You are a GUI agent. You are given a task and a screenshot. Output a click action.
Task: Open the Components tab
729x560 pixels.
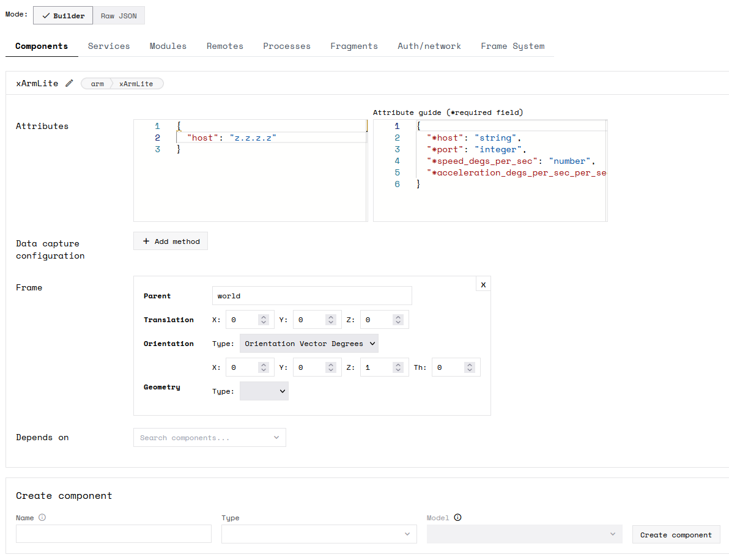[x=42, y=46]
